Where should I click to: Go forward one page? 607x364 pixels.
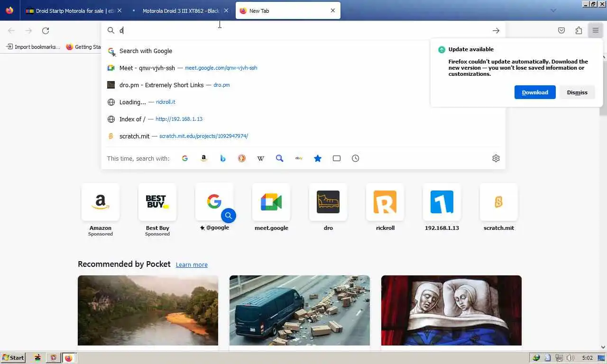coord(28,30)
